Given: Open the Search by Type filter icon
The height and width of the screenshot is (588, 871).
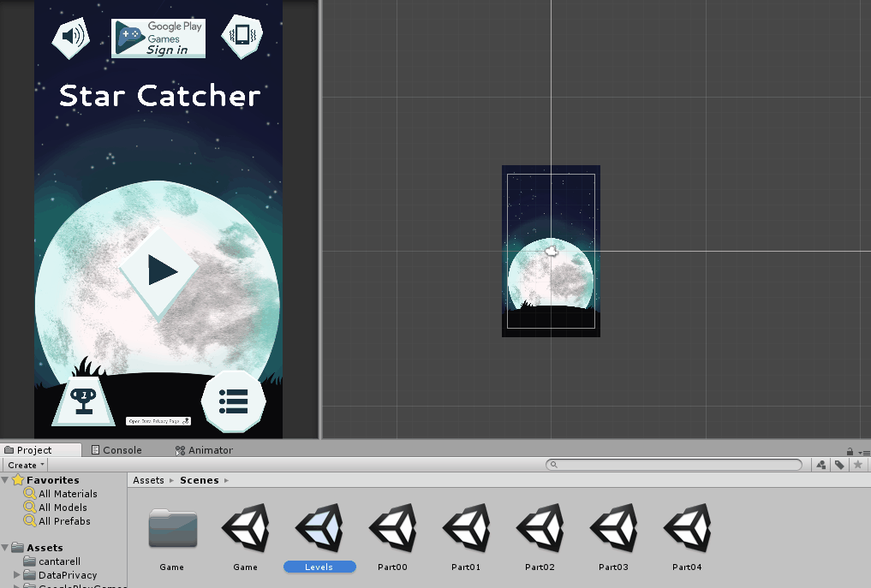Looking at the screenshot, I should point(821,465).
